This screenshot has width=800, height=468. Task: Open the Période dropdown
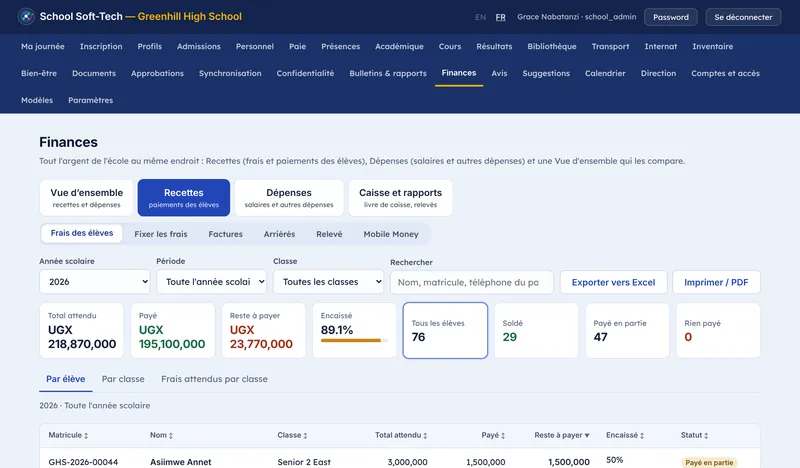click(211, 282)
